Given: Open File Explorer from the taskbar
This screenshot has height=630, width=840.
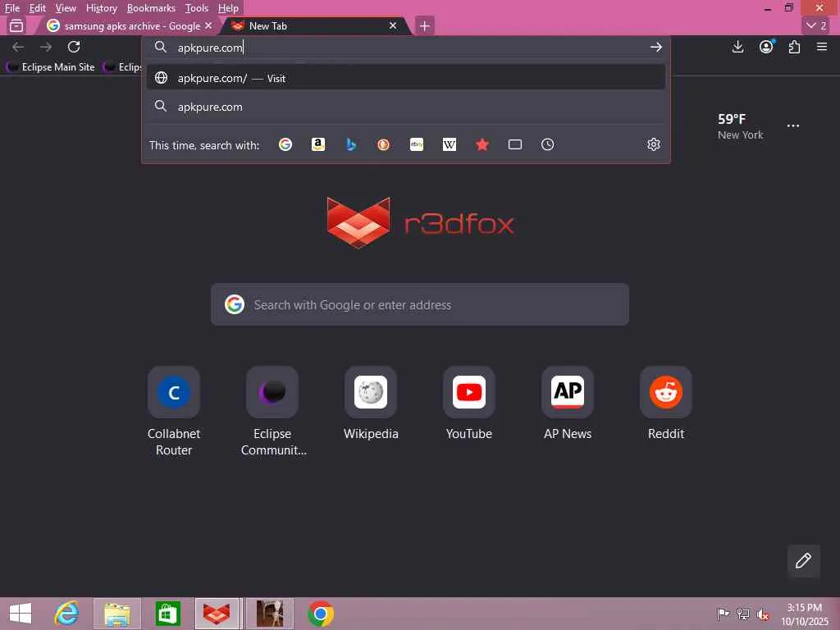Looking at the screenshot, I should pyautogui.click(x=117, y=614).
